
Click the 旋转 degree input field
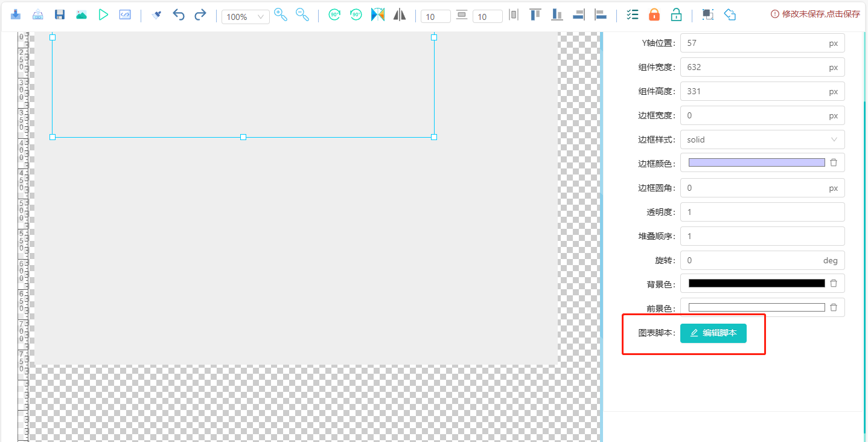coord(762,260)
